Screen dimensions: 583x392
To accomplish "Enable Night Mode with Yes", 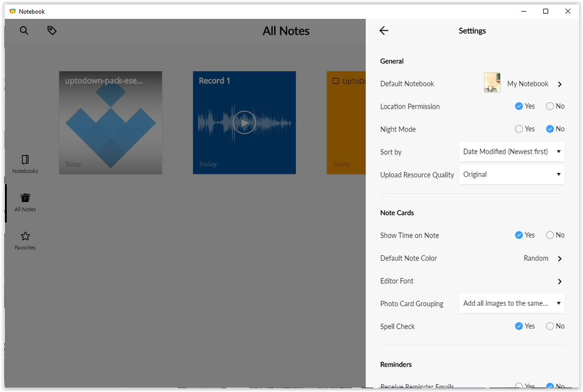I will click(x=519, y=129).
